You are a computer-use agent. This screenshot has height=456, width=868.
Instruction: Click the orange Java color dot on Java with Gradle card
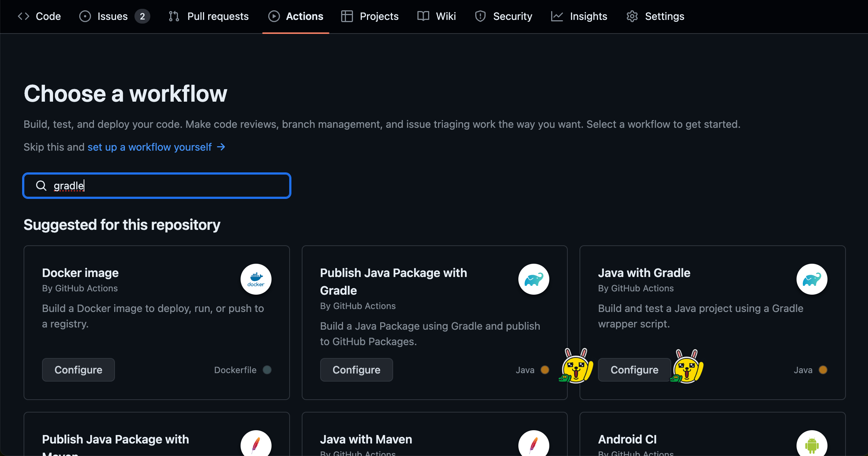click(x=823, y=370)
